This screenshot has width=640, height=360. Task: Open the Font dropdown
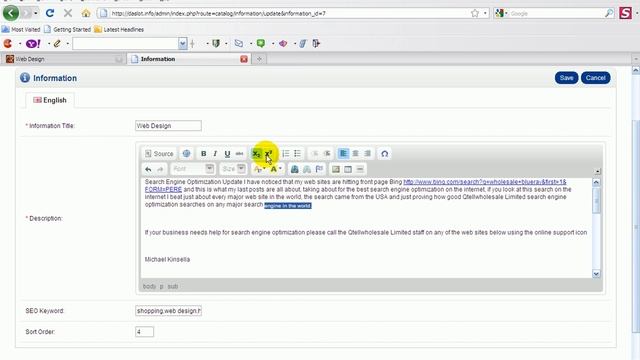pyautogui.click(x=192, y=169)
